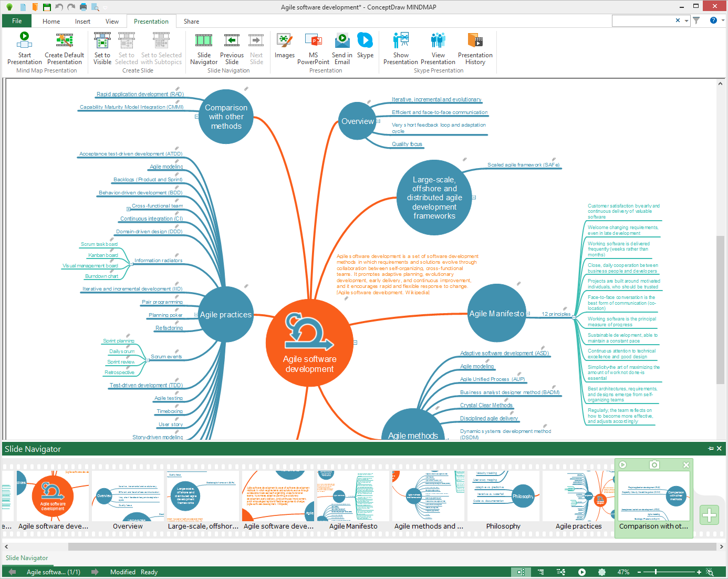Toggle the map-and-outline view in status bar
This screenshot has width=728, height=579.
coord(561,572)
